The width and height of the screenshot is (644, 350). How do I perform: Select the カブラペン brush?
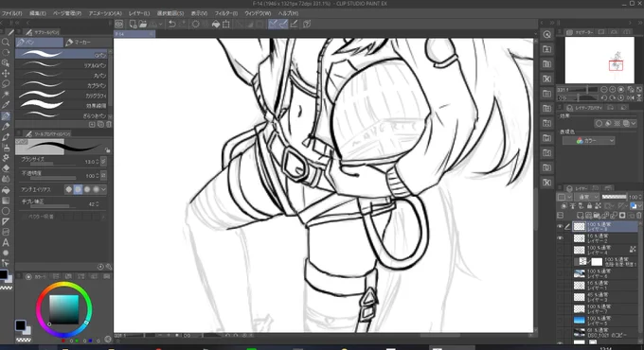pyautogui.click(x=62, y=85)
